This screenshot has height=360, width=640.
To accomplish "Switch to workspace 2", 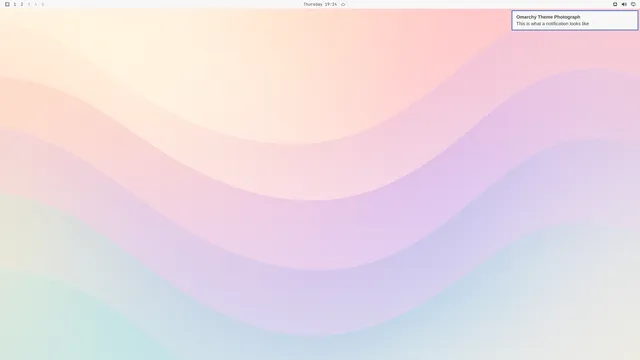I will coord(22,4).
